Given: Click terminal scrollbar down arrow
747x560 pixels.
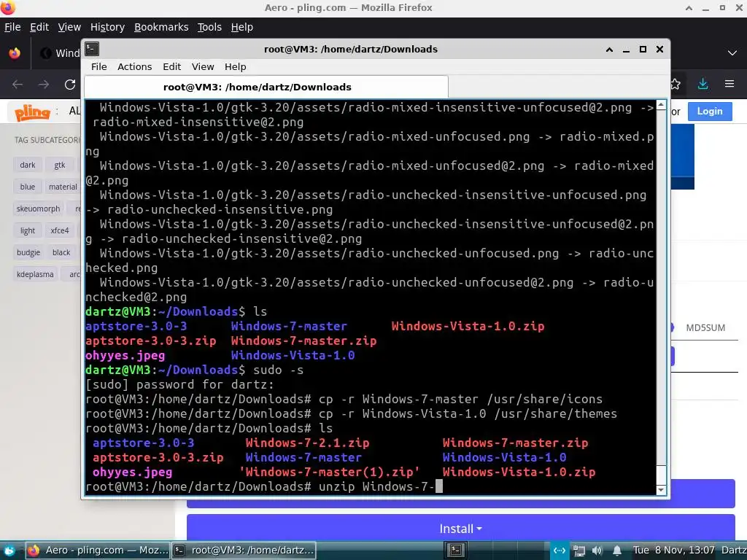Looking at the screenshot, I should tap(661, 489).
